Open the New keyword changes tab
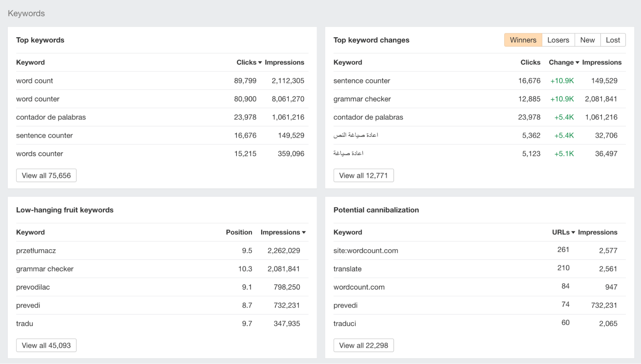This screenshot has height=364, width=641. [587, 40]
